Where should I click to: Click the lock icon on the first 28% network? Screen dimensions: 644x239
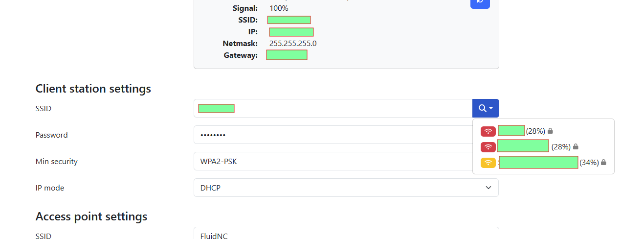[550, 131]
